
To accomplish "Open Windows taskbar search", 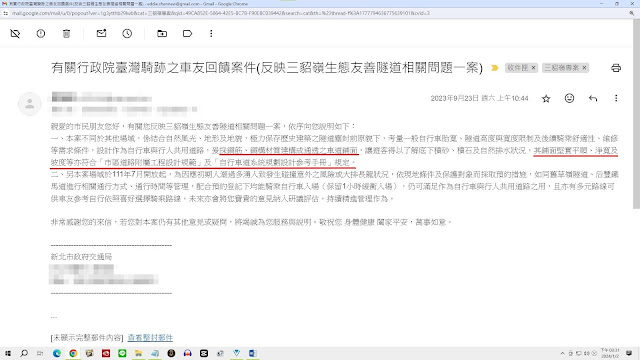I will point(24,353).
